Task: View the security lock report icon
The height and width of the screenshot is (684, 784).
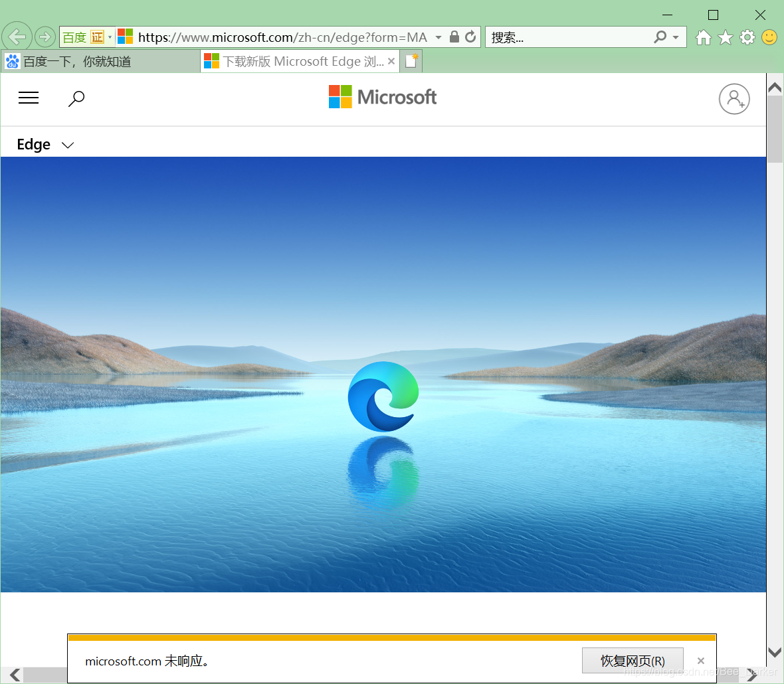Action: pos(454,37)
